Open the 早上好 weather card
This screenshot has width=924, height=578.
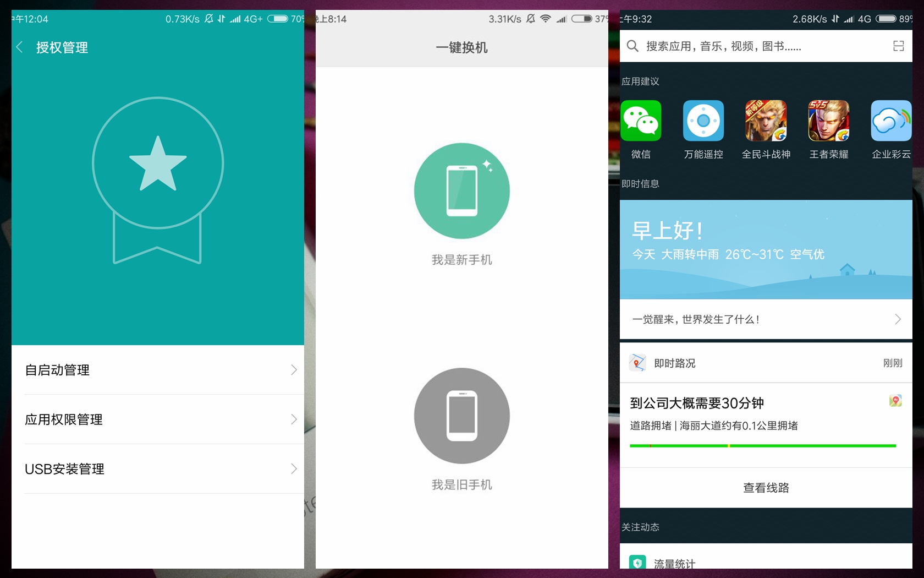[x=766, y=249]
